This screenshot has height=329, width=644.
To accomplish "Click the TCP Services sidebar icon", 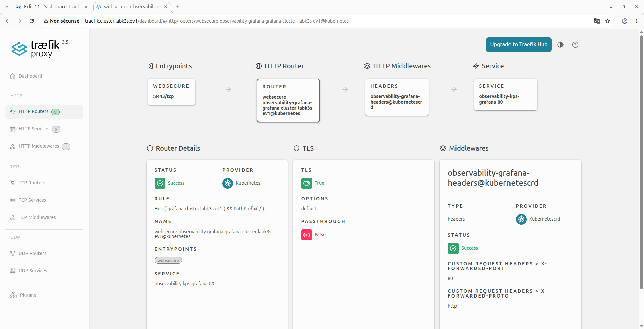I will (x=13, y=200).
